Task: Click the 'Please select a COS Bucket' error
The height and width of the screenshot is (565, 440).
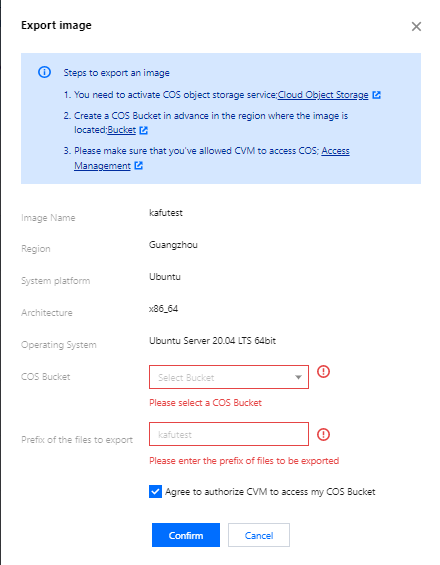Action: tap(205, 403)
